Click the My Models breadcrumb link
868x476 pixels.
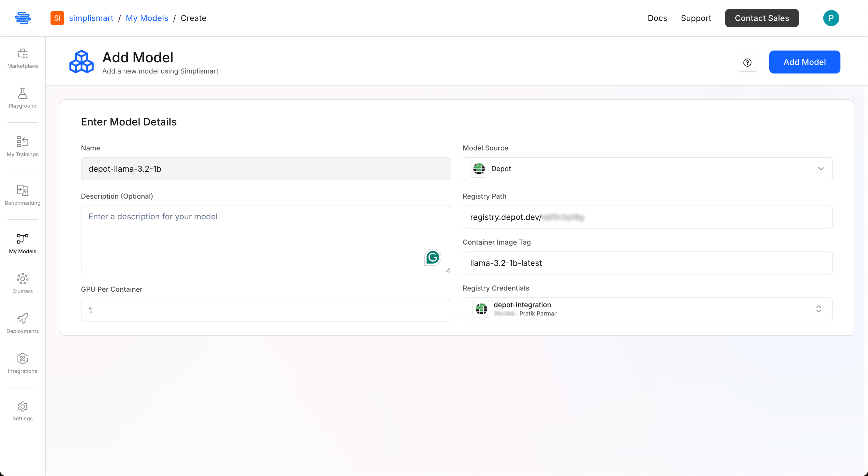tap(147, 18)
